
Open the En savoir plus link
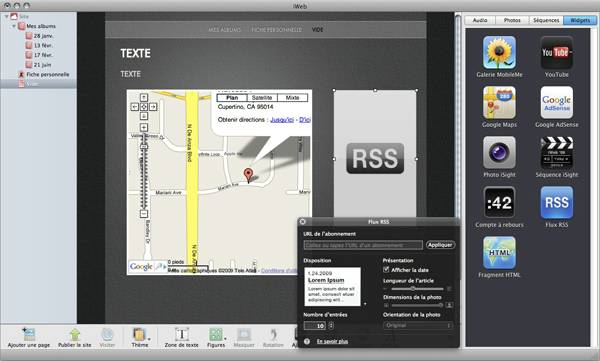coord(332,341)
